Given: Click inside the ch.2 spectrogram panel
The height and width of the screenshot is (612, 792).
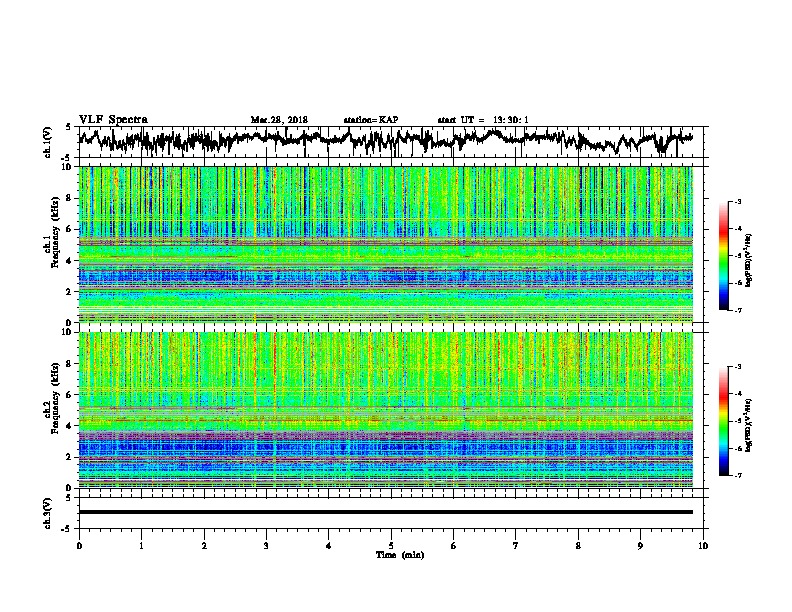Looking at the screenshot, I should [x=385, y=410].
